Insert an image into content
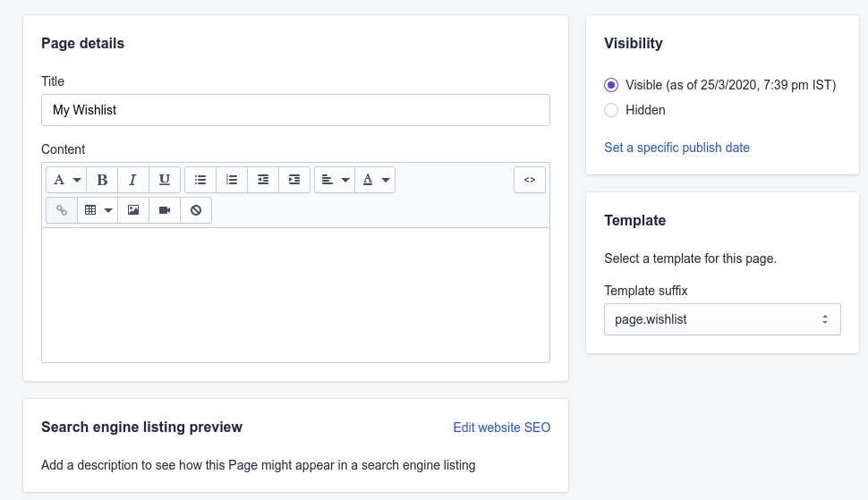The height and width of the screenshot is (500, 868). [x=133, y=210]
